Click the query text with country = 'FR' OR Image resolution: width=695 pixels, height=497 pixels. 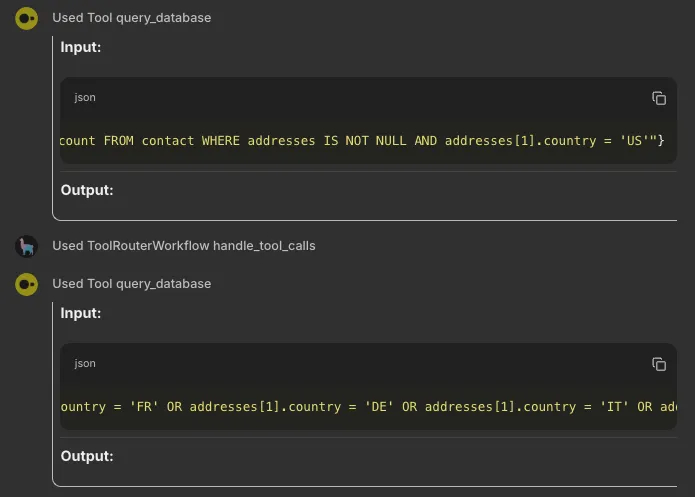tap(368, 407)
